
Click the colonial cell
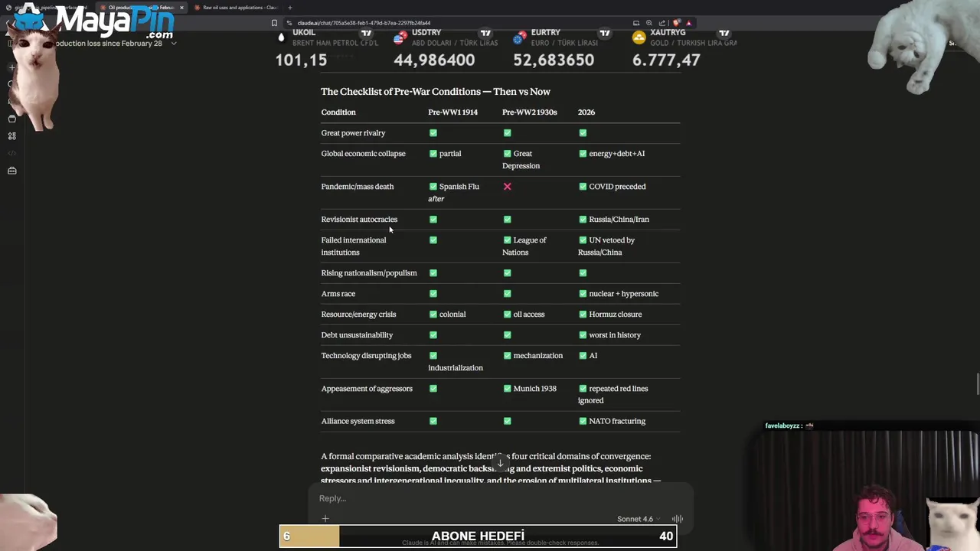pyautogui.click(x=447, y=315)
